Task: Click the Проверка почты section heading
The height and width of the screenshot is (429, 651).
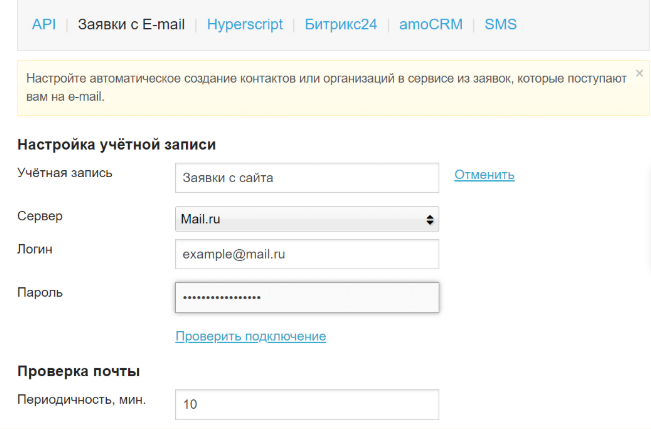Action: (x=78, y=372)
